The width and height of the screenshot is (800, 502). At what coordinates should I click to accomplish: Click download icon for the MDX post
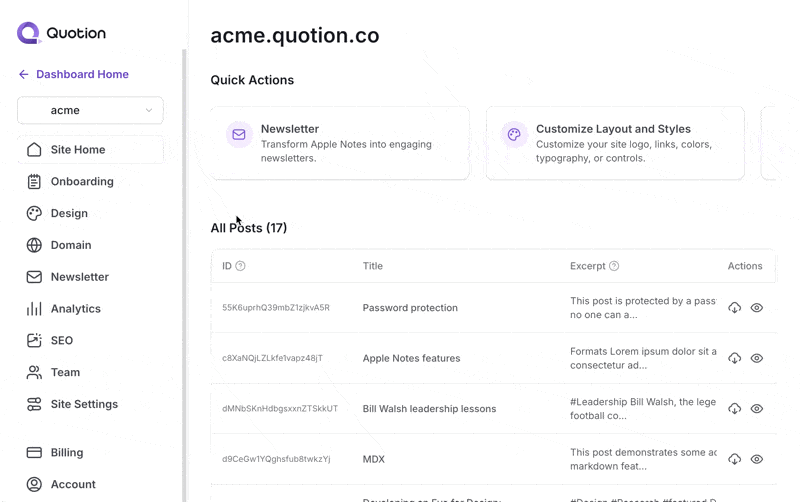pyautogui.click(x=735, y=459)
